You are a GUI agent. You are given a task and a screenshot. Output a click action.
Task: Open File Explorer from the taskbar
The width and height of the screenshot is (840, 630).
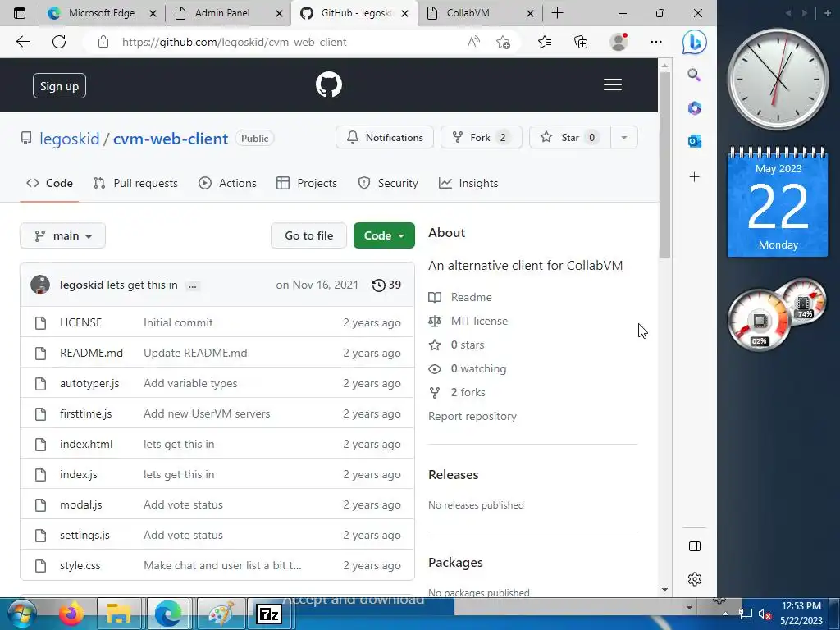119,614
